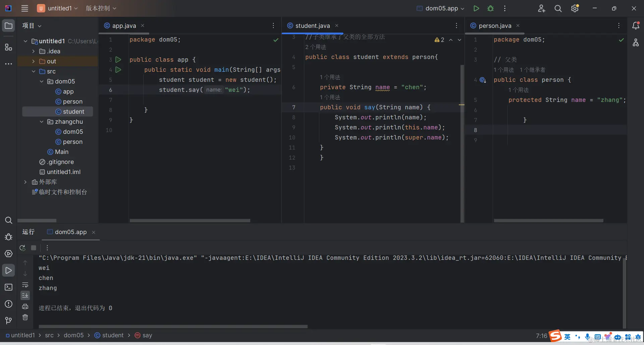Screen dimensions: 644x345
Task: Open person.java tab options menu
Action: click(x=619, y=25)
